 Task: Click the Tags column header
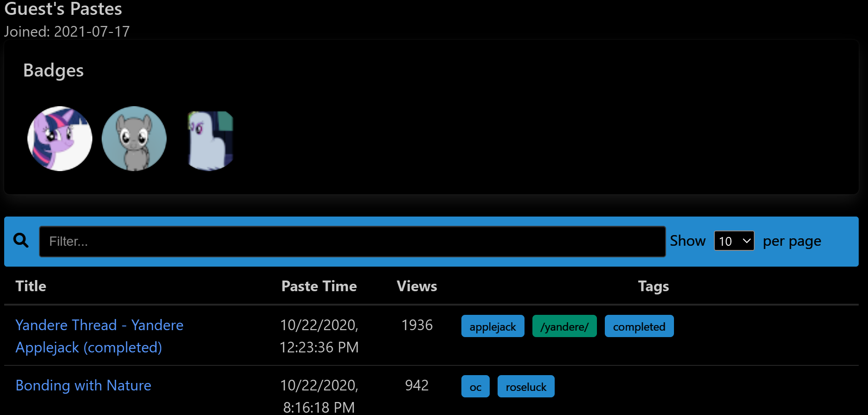click(653, 287)
